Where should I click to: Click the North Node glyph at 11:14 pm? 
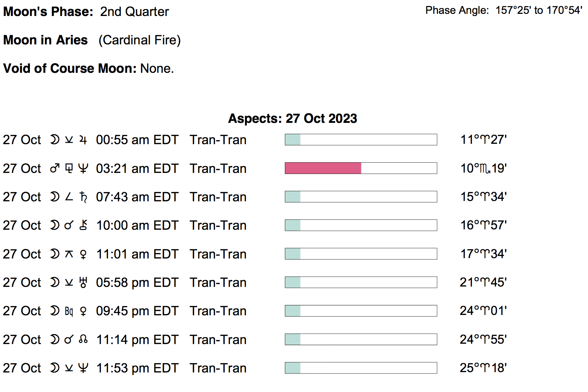[x=83, y=339]
